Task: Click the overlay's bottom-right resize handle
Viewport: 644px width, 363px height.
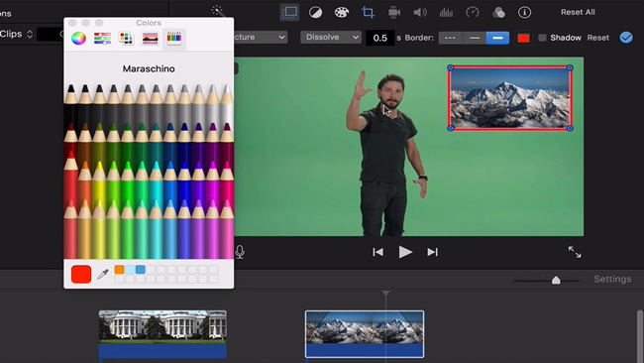Action: coord(570,129)
